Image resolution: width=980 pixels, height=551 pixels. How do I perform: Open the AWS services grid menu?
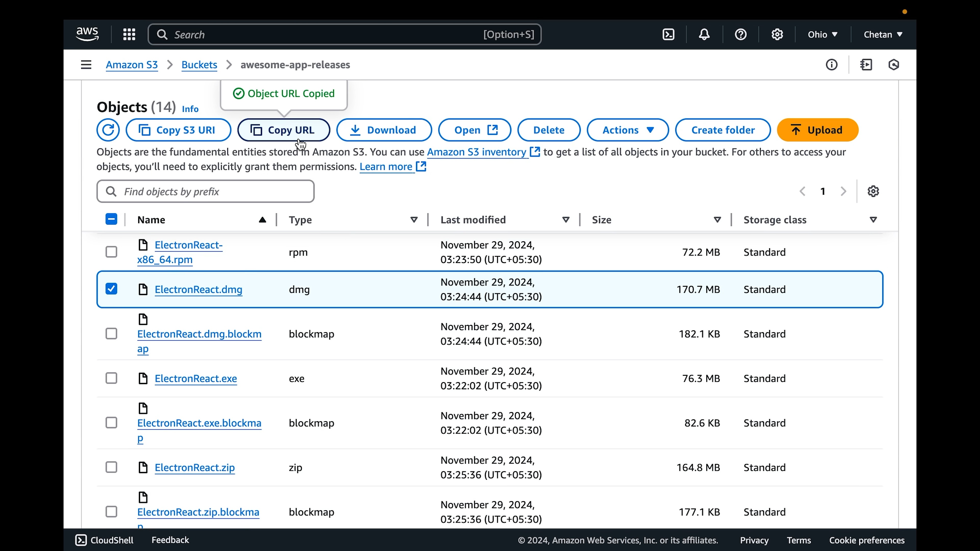click(x=129, y=35)
